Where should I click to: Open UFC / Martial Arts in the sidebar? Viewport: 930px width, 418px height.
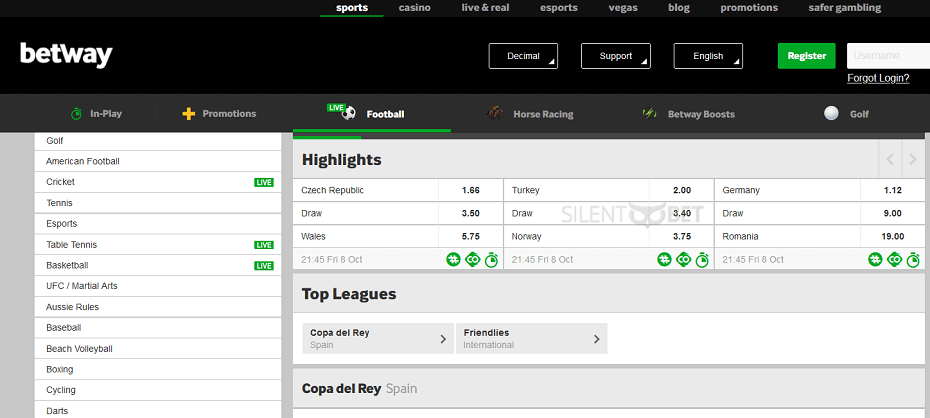pos(158,286)
